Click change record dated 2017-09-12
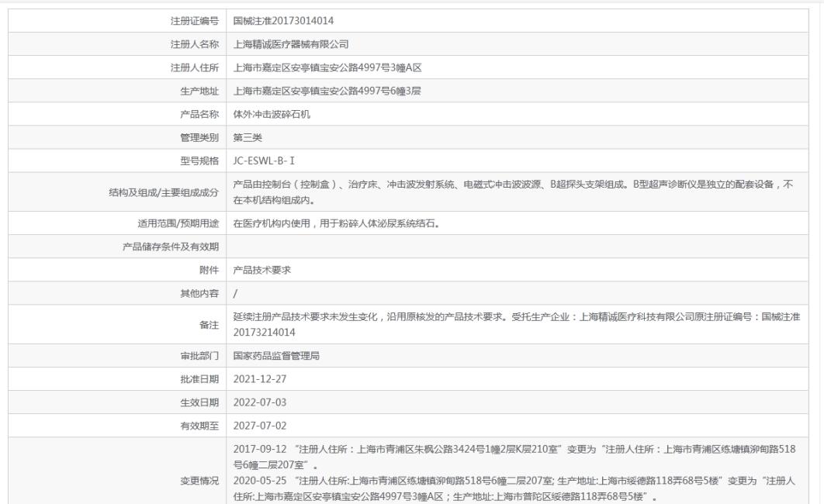 [514, 457]
